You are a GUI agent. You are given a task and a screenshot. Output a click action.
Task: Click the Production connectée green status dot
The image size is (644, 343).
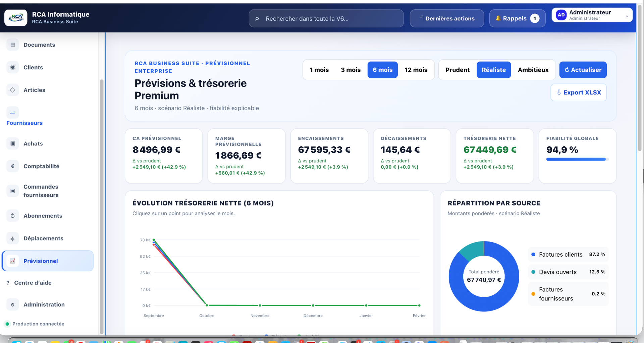coord(7,324)
